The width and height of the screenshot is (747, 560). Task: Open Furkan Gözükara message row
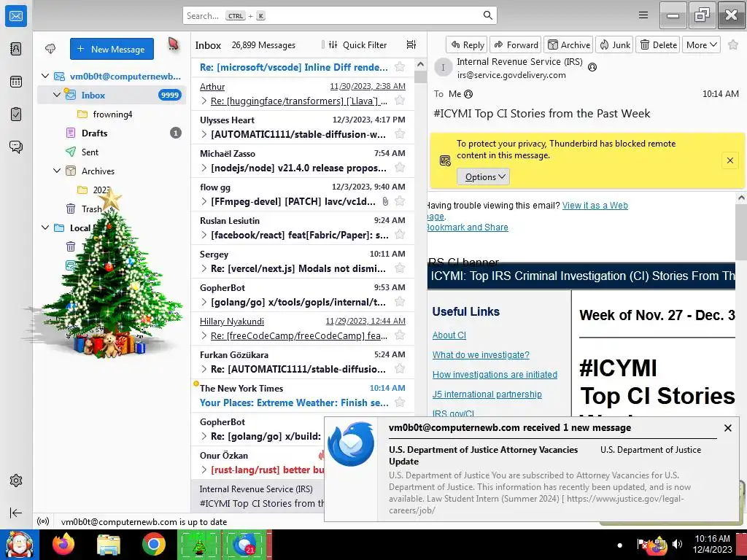coord(303,362)
